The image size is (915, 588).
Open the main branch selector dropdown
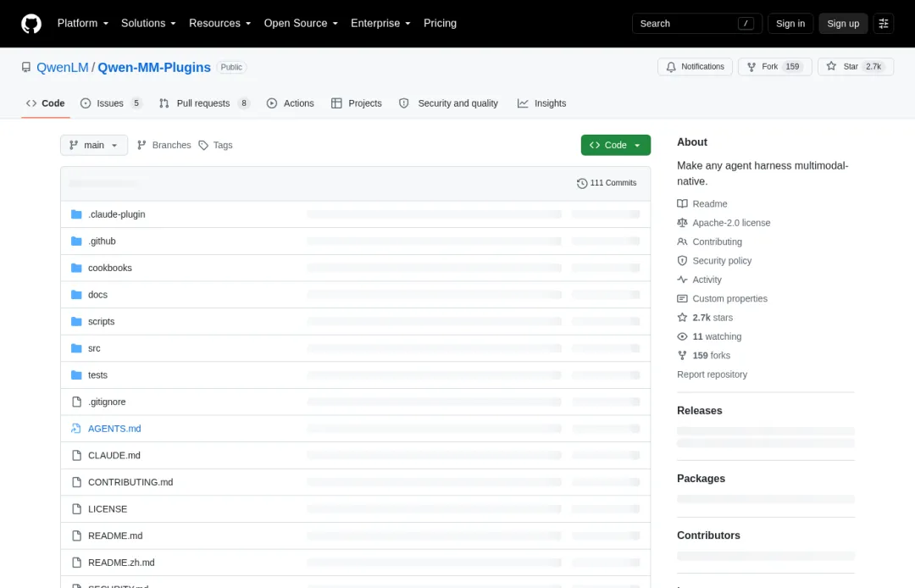(94, 145)
